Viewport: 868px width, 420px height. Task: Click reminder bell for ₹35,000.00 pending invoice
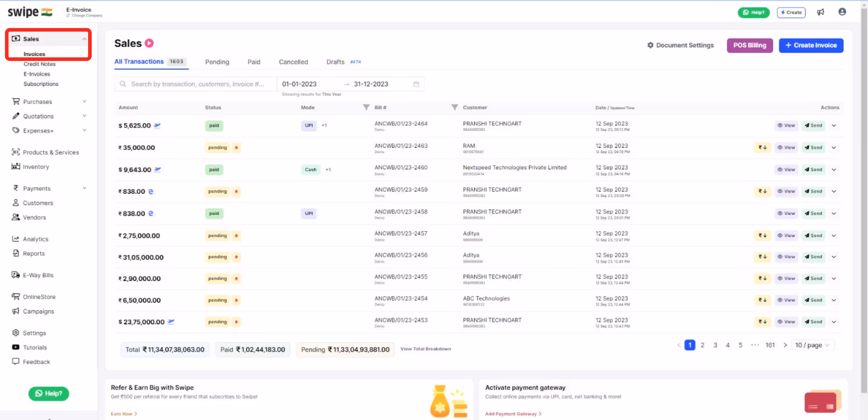click(236, 148)
